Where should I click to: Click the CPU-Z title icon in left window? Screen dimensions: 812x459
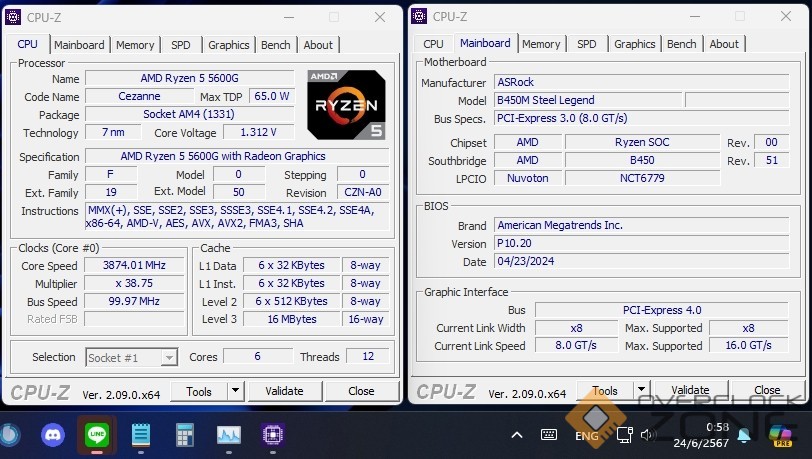[x=13, y=17]
